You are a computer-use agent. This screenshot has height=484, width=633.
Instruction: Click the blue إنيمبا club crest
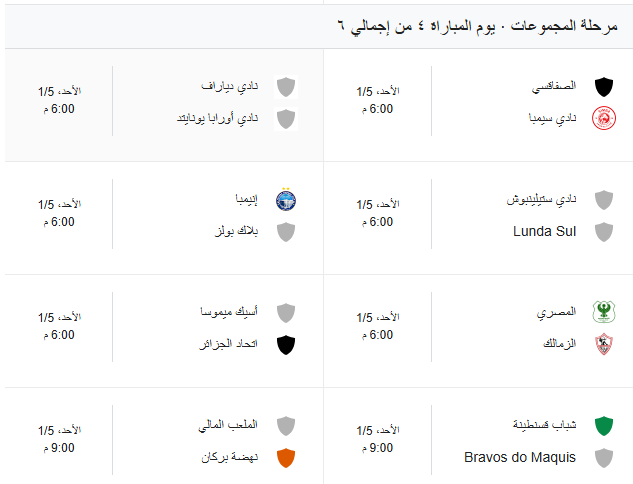click(286, 199)
